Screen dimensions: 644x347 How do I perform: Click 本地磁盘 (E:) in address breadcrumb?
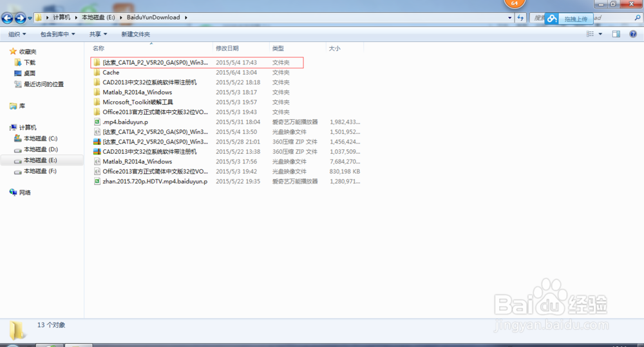(99, 17)
